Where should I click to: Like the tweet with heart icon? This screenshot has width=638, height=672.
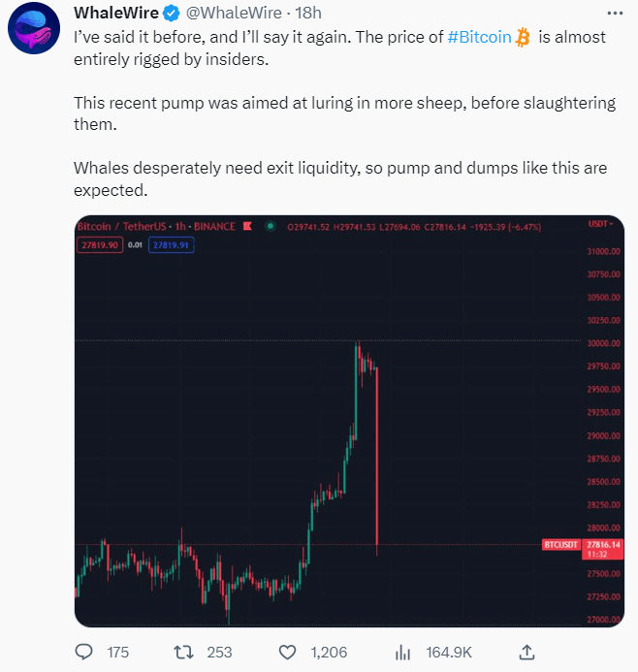(287, 653)
